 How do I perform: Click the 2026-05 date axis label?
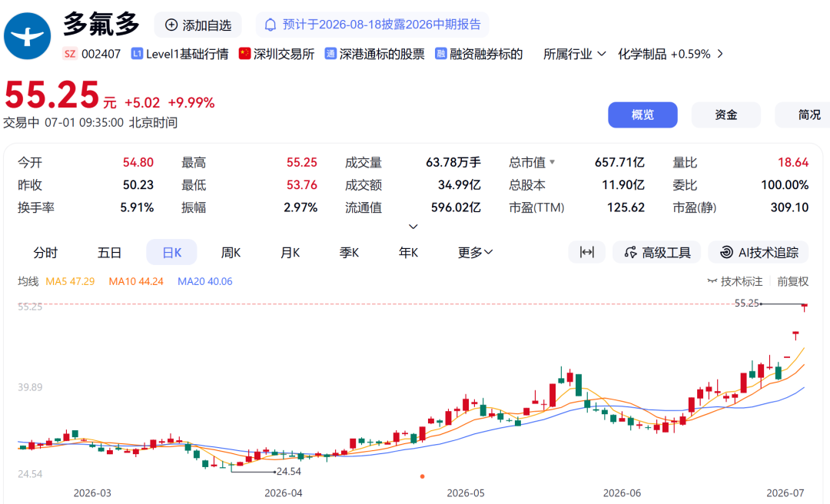pos(465,493)
